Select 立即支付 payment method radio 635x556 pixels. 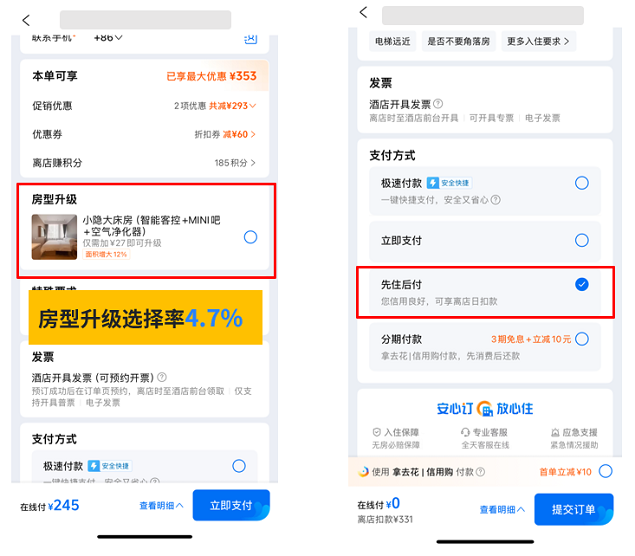pos(582,241)
